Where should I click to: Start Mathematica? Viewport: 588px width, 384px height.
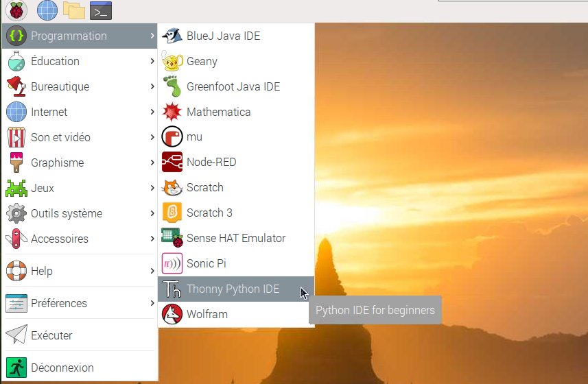coord(236,112)
